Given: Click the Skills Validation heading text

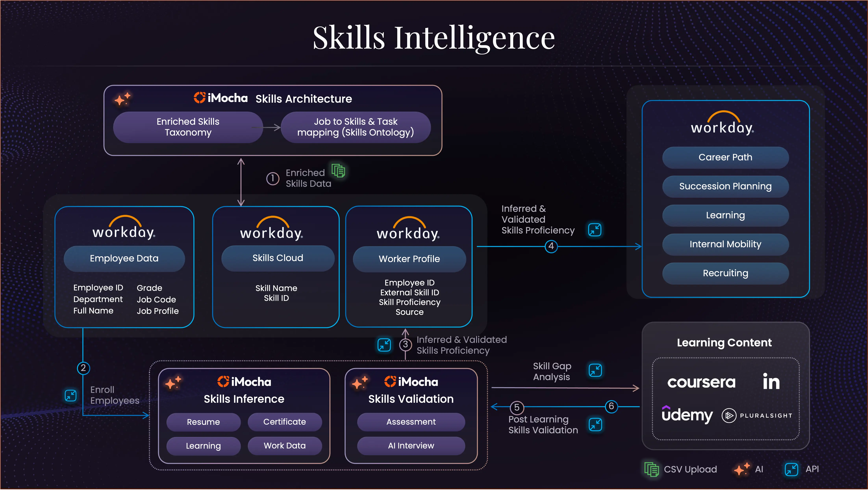Looking at the screenshot, I should pos(411,399).
